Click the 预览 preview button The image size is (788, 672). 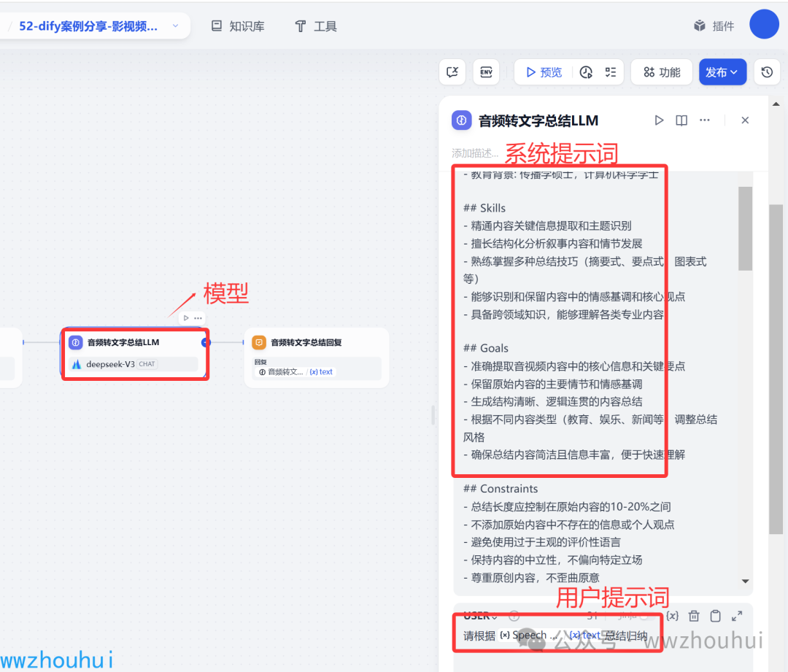click(x=544, y=72)
